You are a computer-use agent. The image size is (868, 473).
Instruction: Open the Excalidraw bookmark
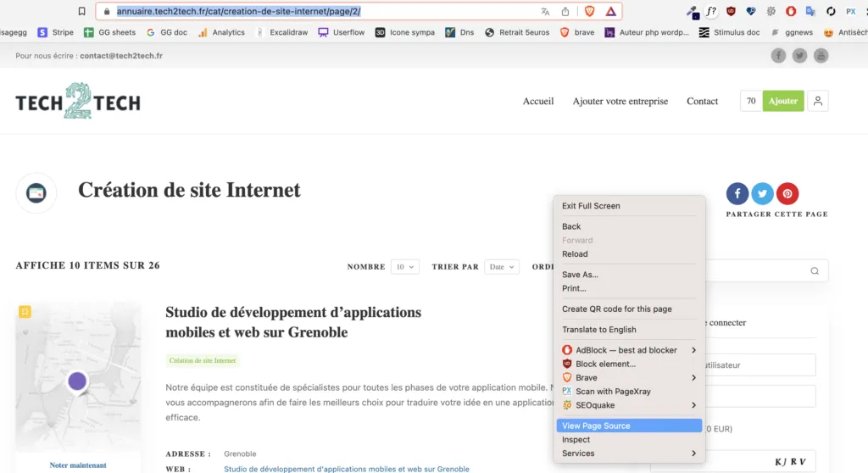coord(282,32)
